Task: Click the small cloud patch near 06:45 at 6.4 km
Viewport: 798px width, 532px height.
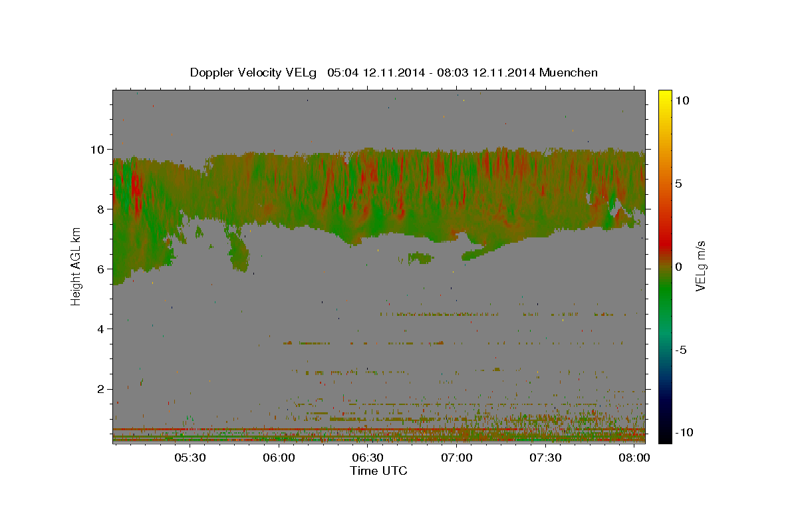Action: [x=420, y=257]
